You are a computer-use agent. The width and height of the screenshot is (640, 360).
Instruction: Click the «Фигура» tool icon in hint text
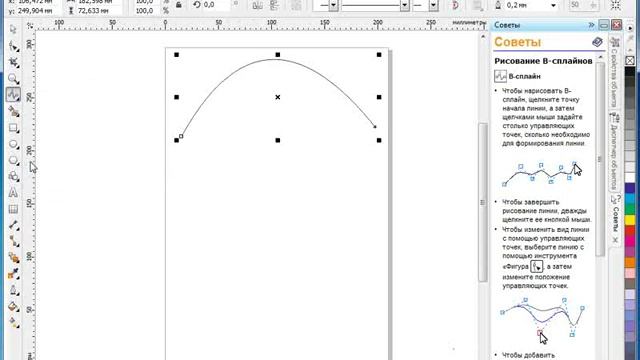point(536,267)
